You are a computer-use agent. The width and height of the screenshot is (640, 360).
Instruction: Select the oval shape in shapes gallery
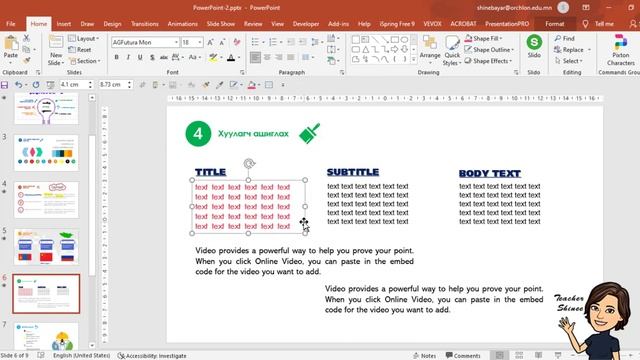404,40
